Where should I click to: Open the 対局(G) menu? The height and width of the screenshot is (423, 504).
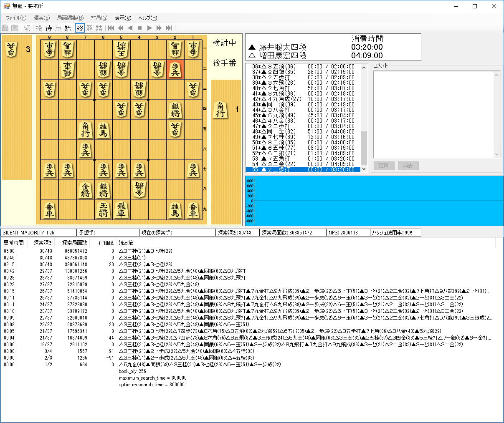coord(99,18)
